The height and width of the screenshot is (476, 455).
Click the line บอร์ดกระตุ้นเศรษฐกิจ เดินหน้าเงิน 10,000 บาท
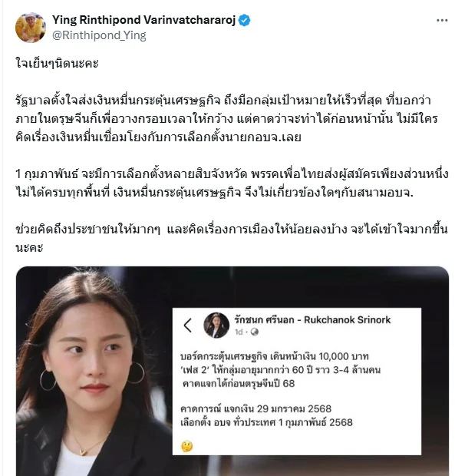pos(274,356)
